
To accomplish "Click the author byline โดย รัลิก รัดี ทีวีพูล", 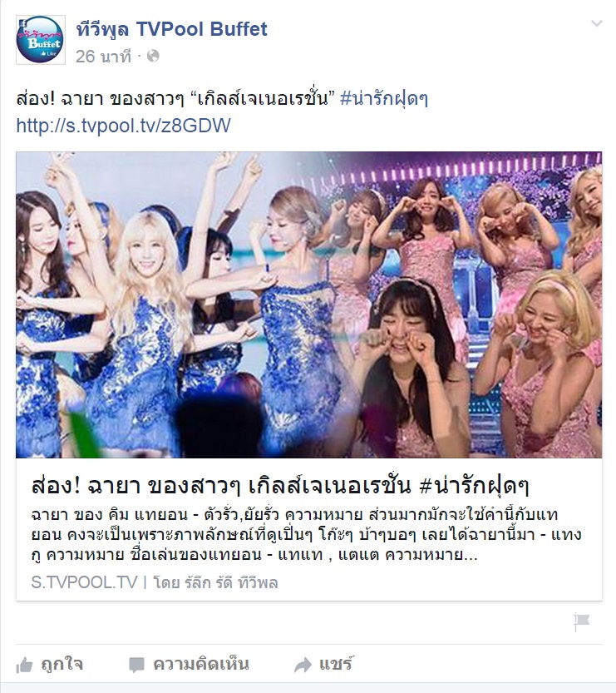I will (215, 582).
